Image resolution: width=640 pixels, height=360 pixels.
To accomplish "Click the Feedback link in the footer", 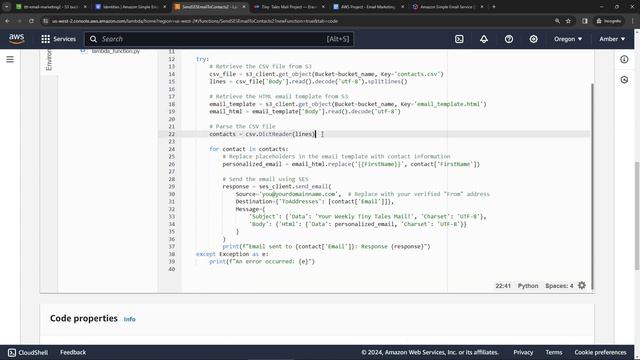I will coord(73,352).
